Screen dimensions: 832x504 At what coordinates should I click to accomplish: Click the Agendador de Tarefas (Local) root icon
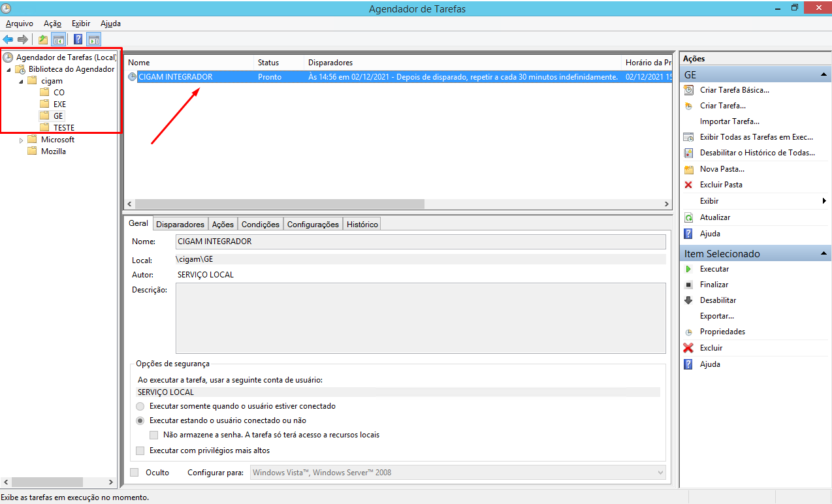(8, 57)
